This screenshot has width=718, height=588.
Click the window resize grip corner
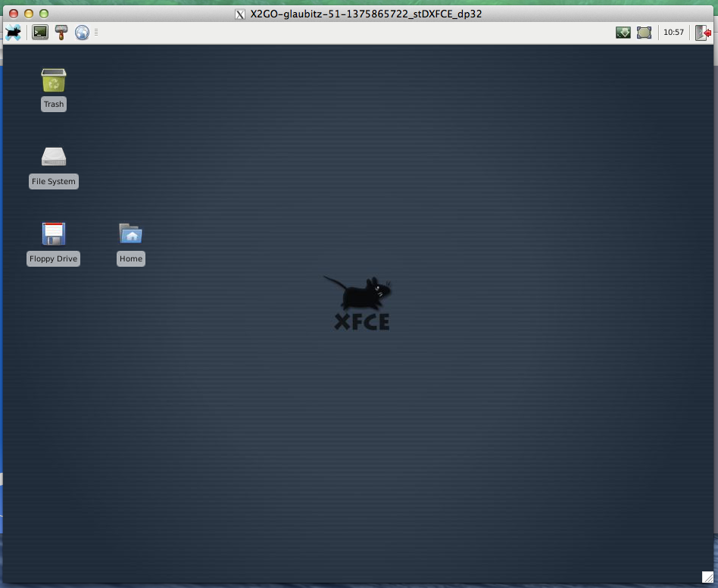pyautogui.click(x=707, y=577)
